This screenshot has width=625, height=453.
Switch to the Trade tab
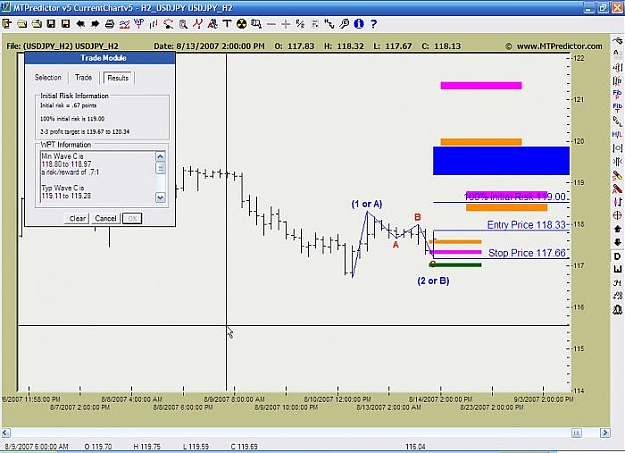(83, 77)
